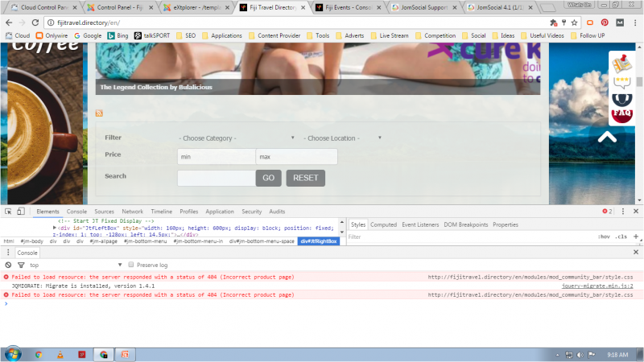
Task: Open the support headset sidebar icon
Action: pyautogui.click(x=621, y=99)
